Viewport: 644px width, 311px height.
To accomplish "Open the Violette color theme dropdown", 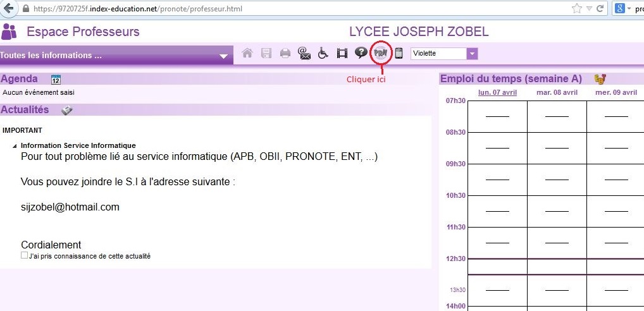I will point(472,54).
